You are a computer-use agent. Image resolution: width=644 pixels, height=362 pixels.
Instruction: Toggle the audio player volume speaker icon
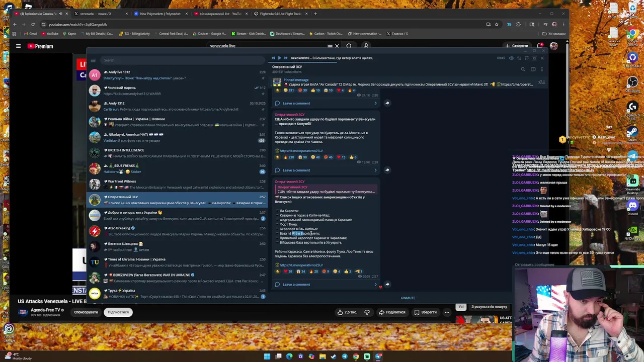click(x=511, y=58)
